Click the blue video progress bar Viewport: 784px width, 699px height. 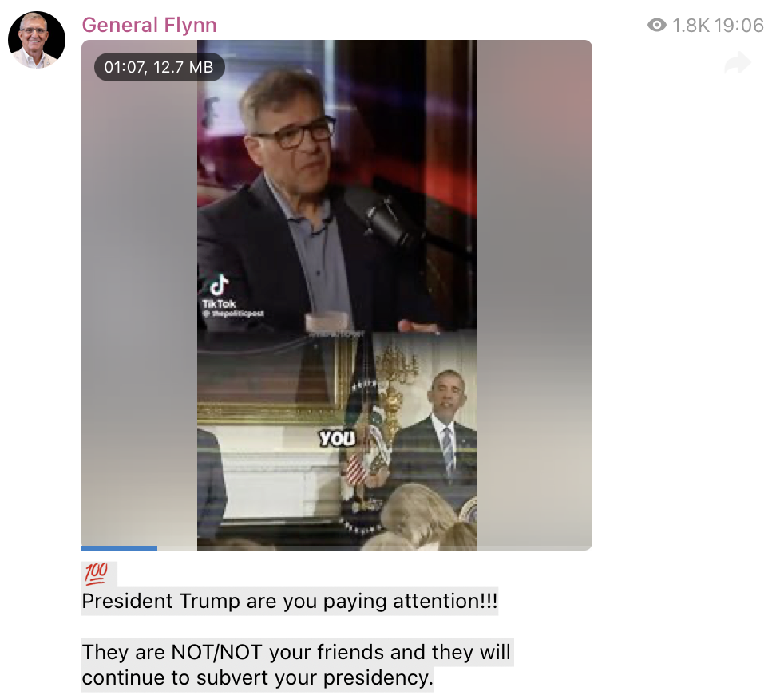coord(119,548)
